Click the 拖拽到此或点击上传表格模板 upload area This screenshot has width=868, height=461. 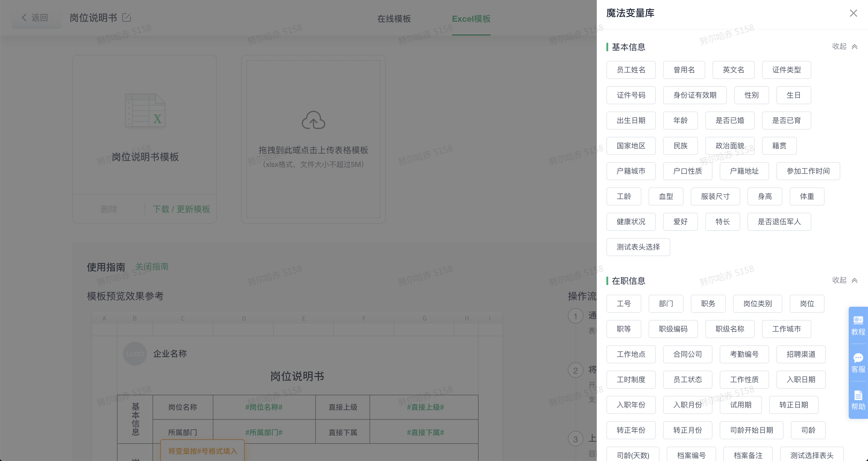313,139
